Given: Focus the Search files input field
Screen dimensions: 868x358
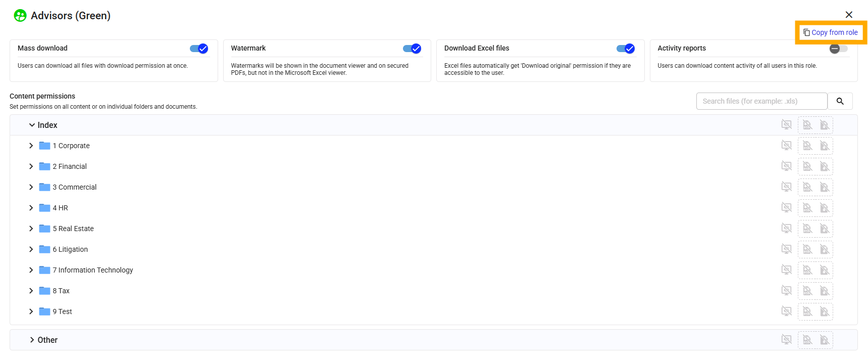Looking at the screenshot, I should tap(761, 101).
